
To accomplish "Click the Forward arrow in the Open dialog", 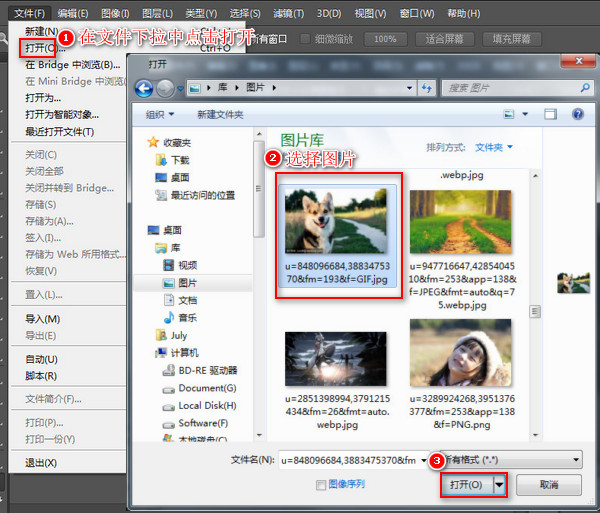I will [165, 88].
